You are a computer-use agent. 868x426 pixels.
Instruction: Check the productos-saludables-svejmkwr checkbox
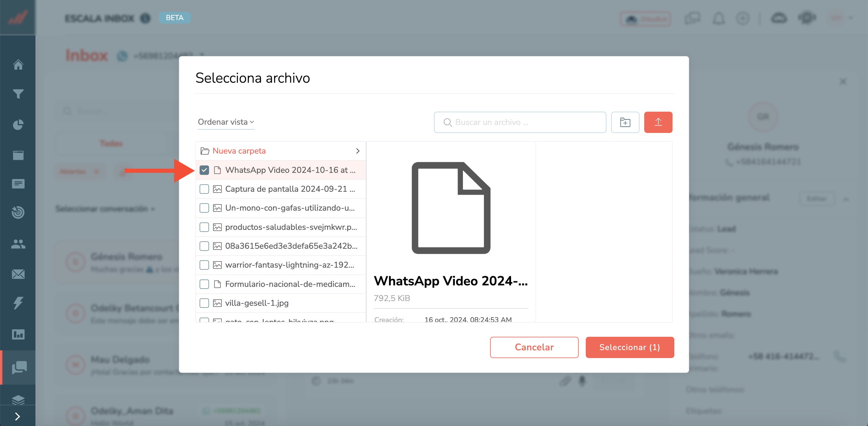tap(204, 227)
